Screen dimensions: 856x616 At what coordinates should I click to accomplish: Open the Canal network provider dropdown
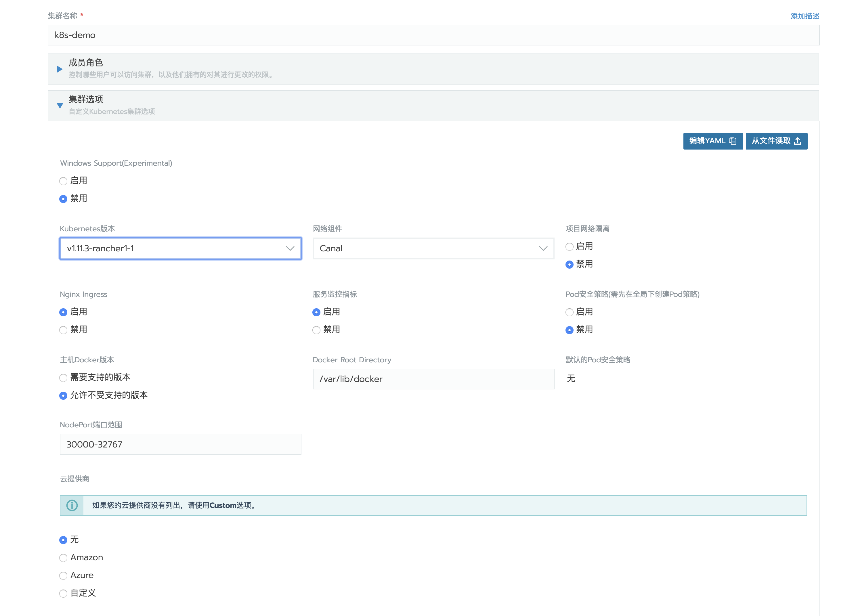click(x=433, y=248)
